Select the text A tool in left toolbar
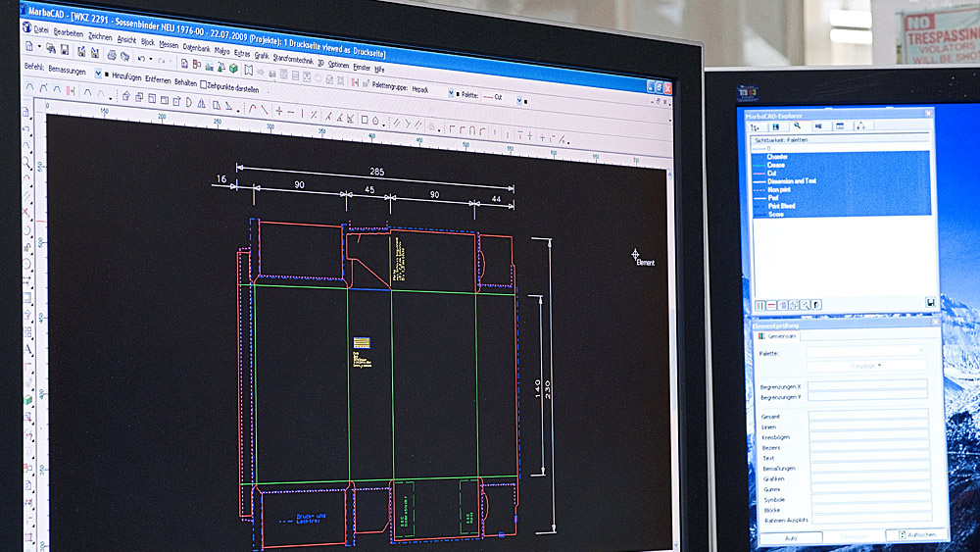980x552 pixels. (28, 351)
